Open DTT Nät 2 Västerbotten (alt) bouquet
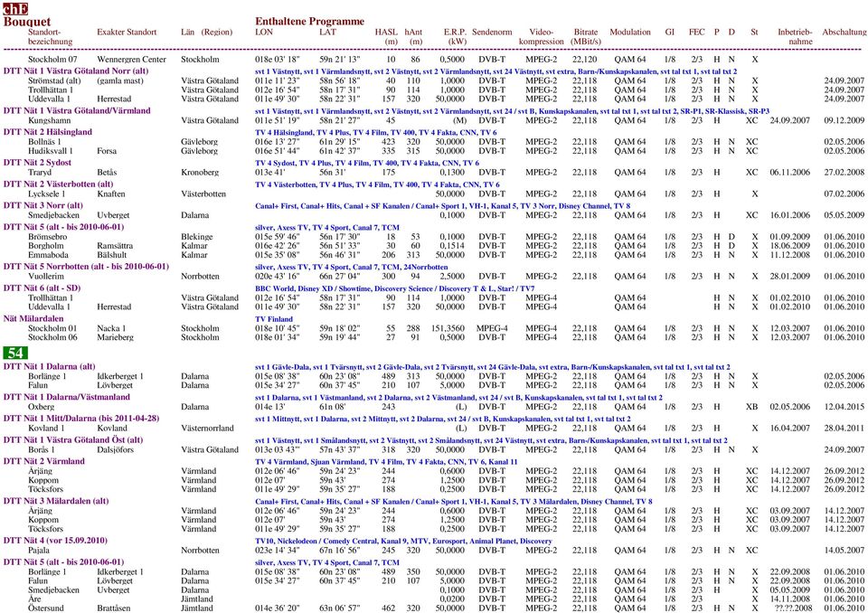This screenshot has height=613, width=868. [x=58, y=184]
